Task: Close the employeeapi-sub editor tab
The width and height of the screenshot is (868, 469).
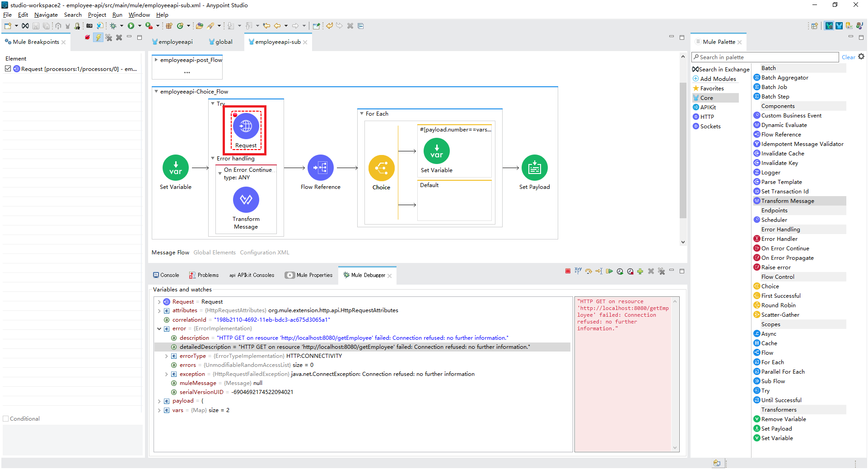Action: click(305, 42)
